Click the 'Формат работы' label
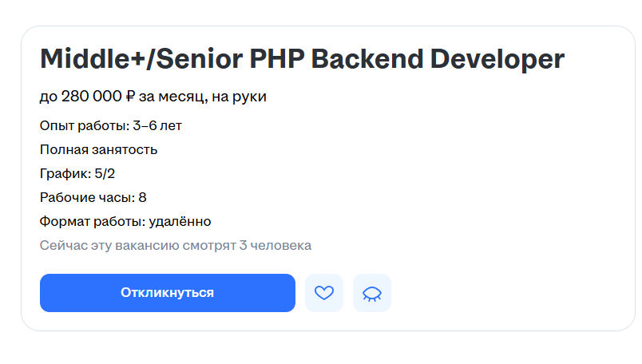Viewport: 642px width, 364px height. pyautogui.click(x=91, y=221)
